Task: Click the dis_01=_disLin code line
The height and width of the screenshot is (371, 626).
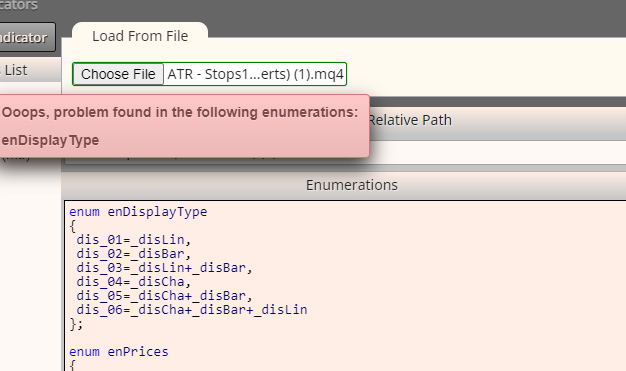Action: point(134,240)
